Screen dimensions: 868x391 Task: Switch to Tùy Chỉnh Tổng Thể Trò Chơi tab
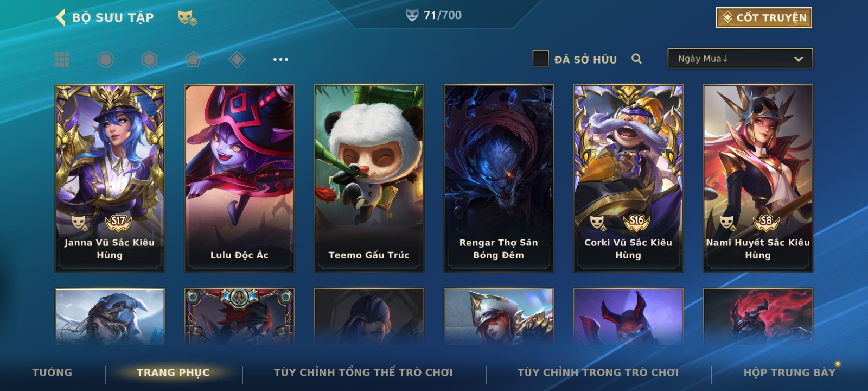363,373
